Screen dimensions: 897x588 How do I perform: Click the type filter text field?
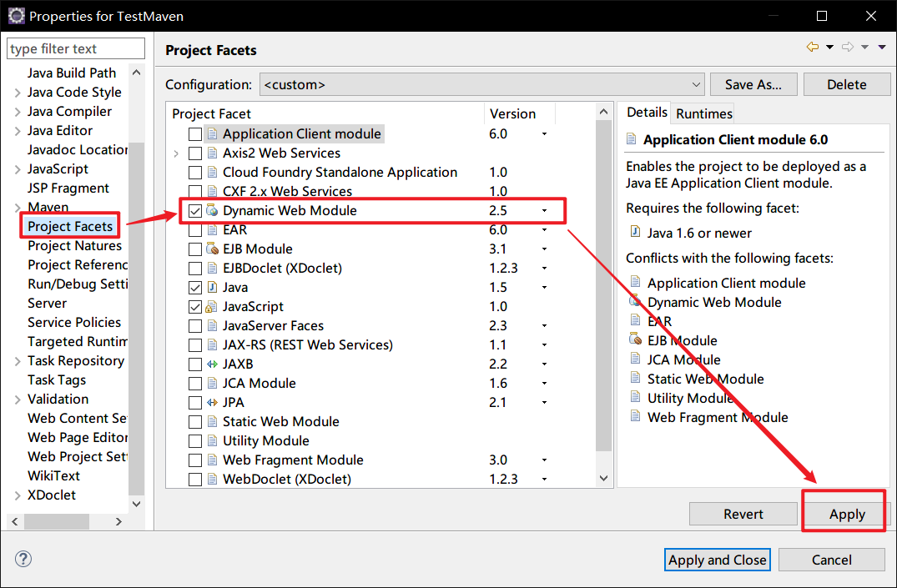click(x=75, y=48)
